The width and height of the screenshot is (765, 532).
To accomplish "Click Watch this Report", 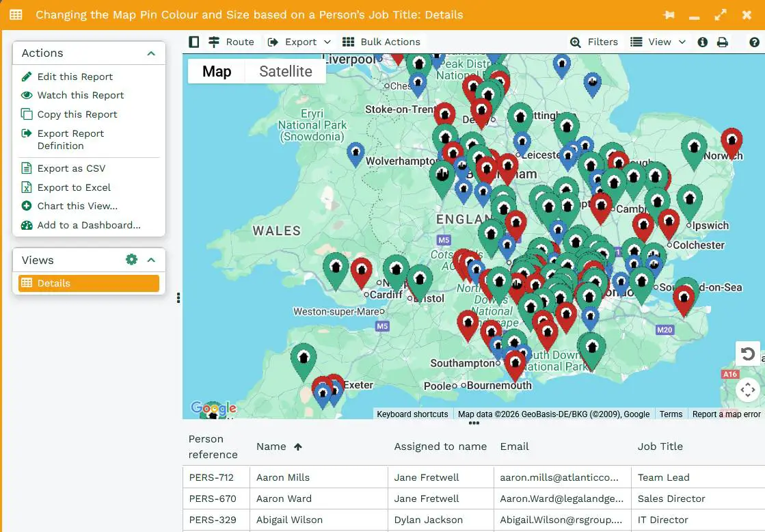I will coord(80,95).
